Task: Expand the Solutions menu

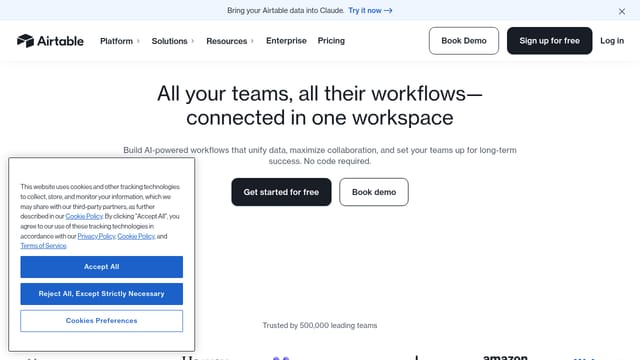Action: tap(173, 41)
